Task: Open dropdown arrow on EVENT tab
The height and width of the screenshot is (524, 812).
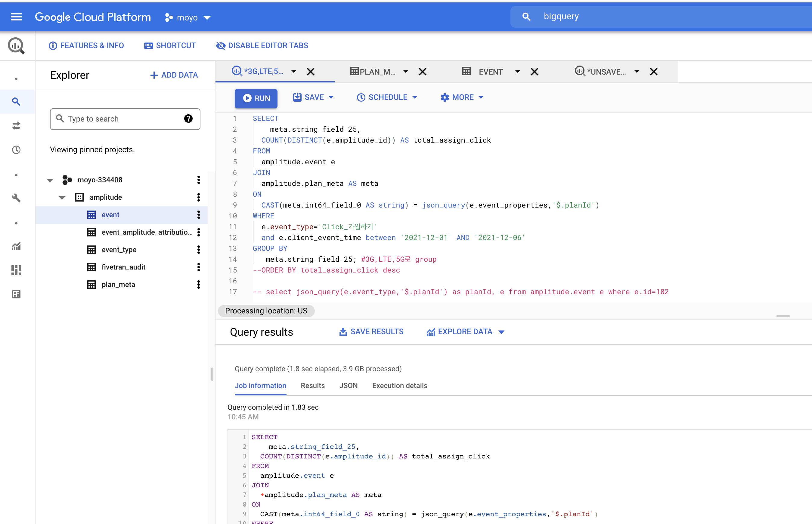Action: [x=517, y=72]
